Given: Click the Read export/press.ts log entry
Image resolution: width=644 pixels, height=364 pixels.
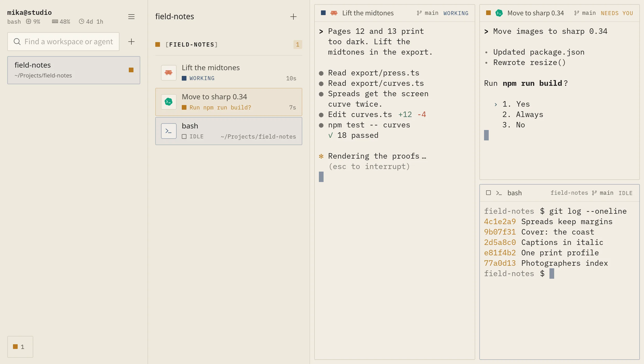Looking at the screenshot, I should [x=369, y=73].
